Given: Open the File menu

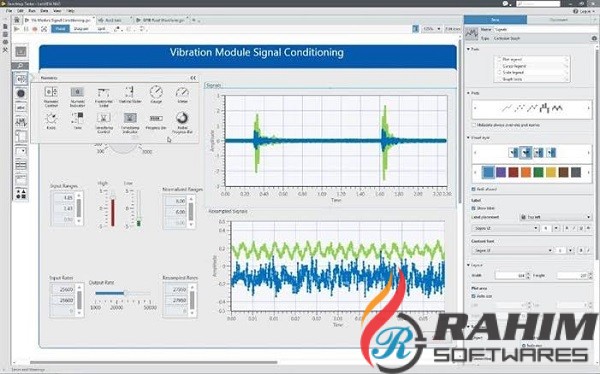Looking at the screenshot, I should (9, 11).
